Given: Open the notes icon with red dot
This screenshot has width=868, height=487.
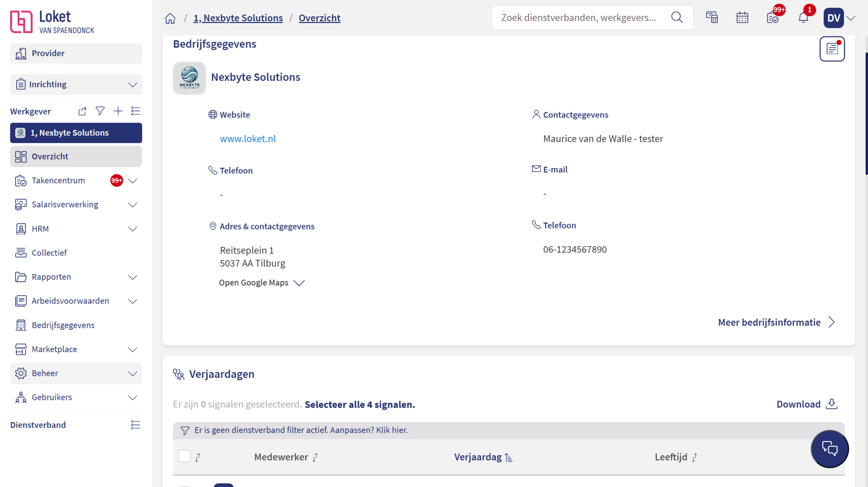Looking at the screenshot, I should 832,49.
